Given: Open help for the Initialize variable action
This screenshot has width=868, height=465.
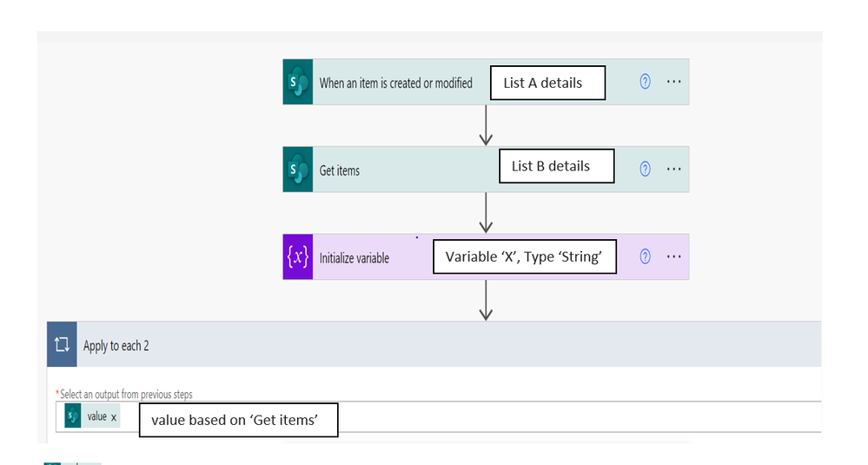Looking at the screenshot, I should (645, 256).
